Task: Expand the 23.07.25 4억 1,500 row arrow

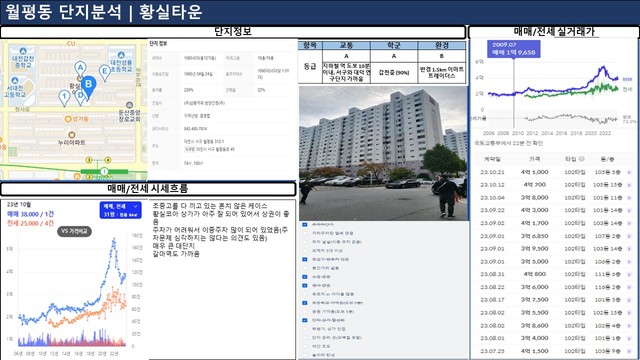Action: pyautogui.click(x=629, y=351)
